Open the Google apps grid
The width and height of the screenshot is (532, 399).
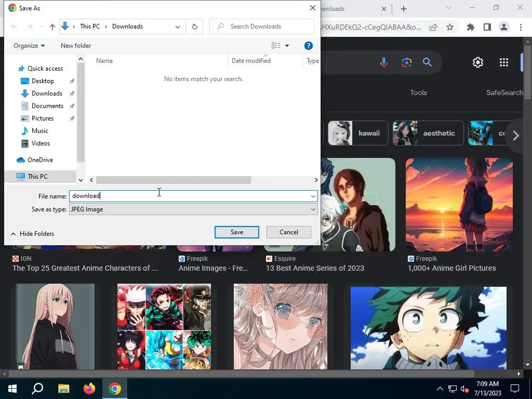pos(504,62)
